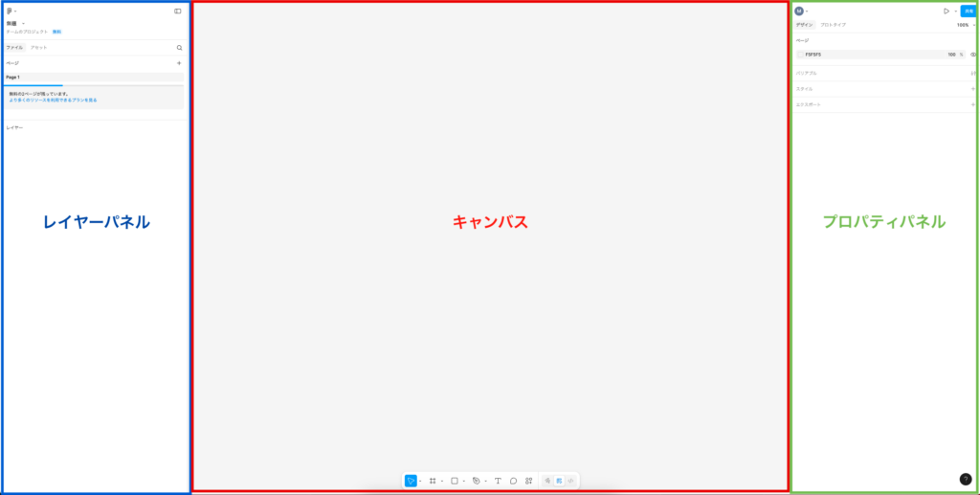Click the blue 共有 share button
Screen dimensions: 980x495
[x=968, y=11]
